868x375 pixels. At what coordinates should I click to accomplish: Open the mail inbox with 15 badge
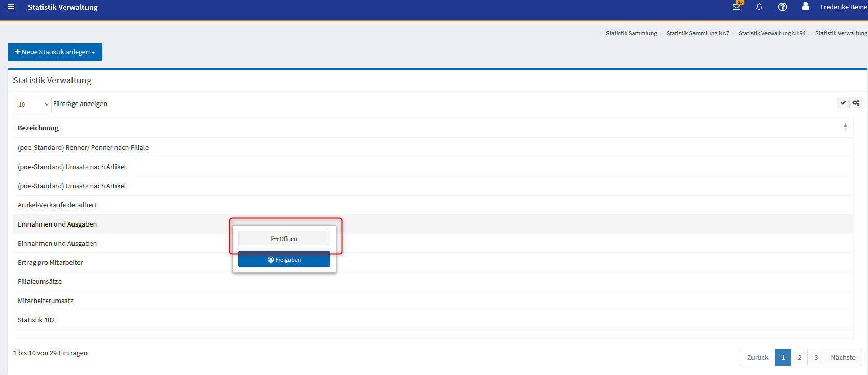[x=736, y=7]
